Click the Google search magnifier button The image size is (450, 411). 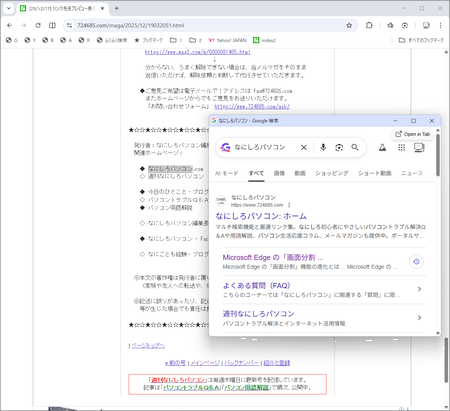click(355, 147)
